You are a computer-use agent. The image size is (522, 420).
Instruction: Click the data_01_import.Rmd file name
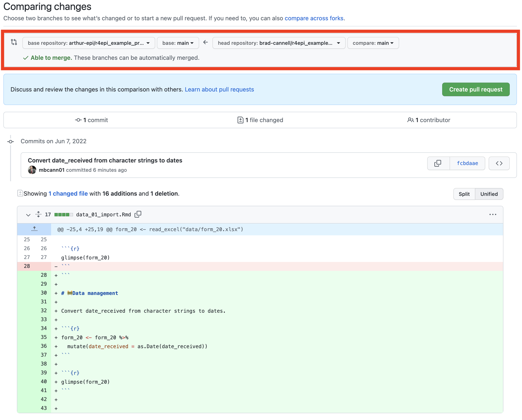coord(103,215)
